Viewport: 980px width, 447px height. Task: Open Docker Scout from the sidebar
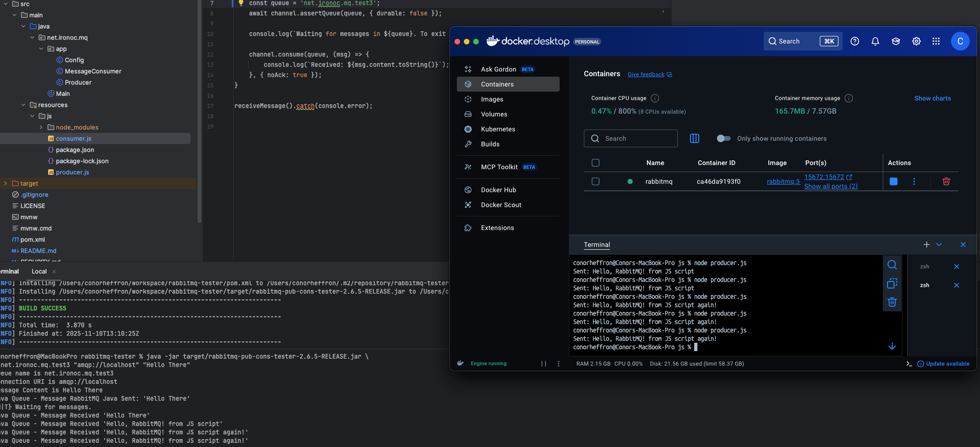(501, 205)
